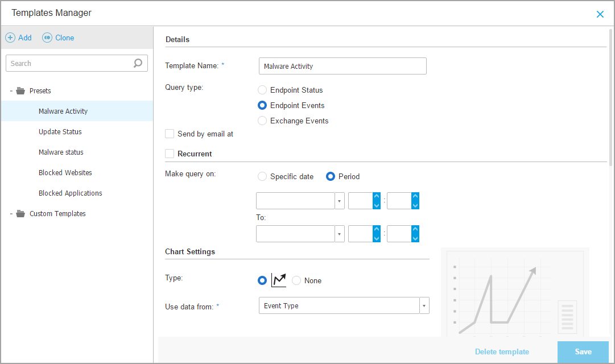Click inside the Template Name field
This screenshot has height=364, width=615.
coord(342,66)
